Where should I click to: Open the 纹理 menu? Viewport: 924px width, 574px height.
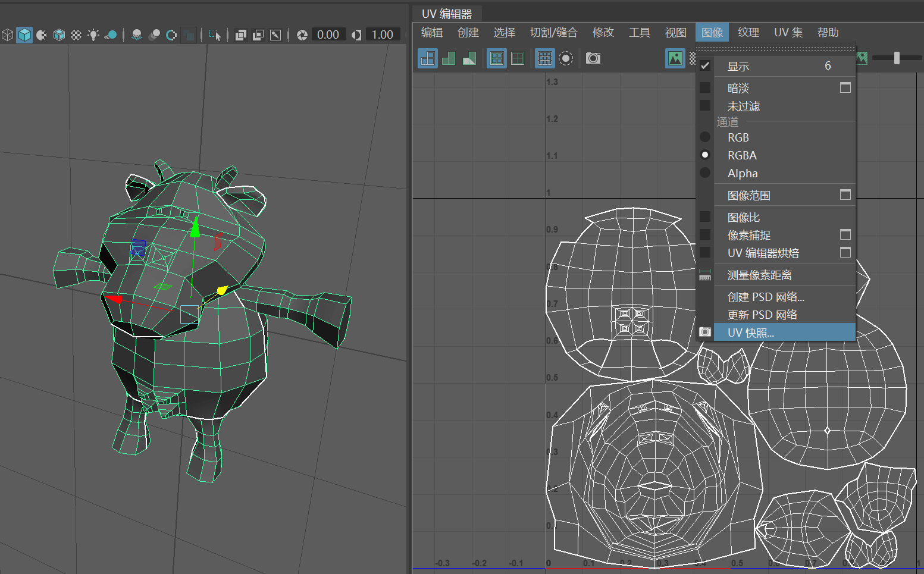click(x=748, y=32)
